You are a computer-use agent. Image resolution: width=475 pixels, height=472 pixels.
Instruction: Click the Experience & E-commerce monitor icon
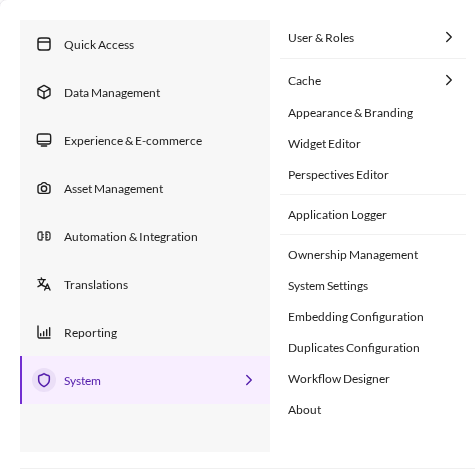pyautogui.click(x=44, y=140)
